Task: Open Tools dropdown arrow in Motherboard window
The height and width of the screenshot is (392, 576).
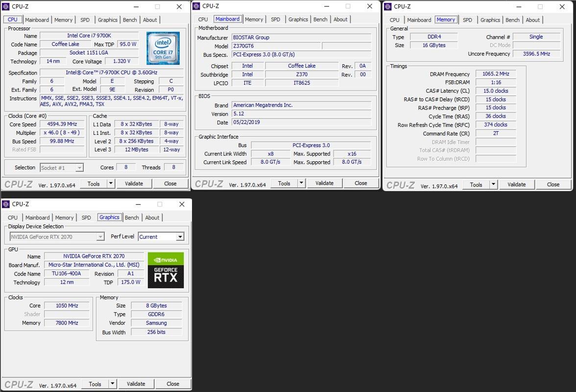Action: coord(301,183)
